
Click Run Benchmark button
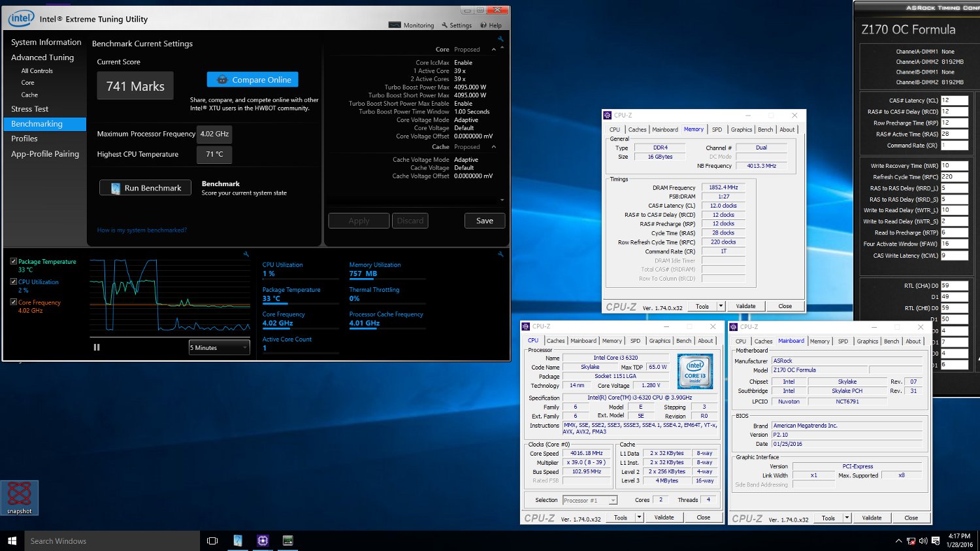pos(145,188)
